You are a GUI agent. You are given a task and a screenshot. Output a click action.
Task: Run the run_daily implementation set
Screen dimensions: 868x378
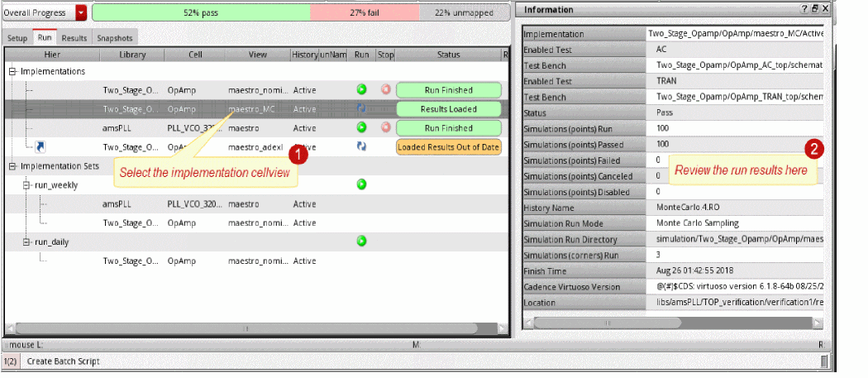click(x=361, y=241)
